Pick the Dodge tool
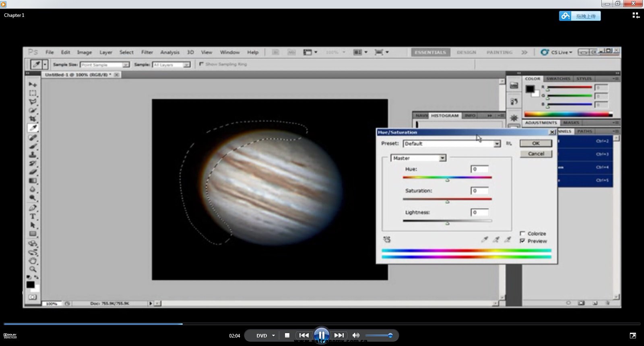The image size is (644, 346). (33, 198)
